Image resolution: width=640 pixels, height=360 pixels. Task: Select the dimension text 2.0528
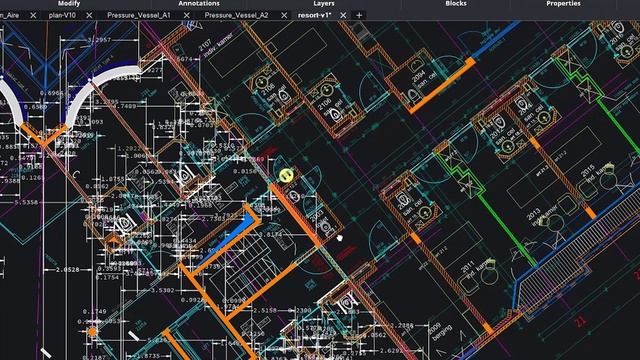(x=68, y=270)
